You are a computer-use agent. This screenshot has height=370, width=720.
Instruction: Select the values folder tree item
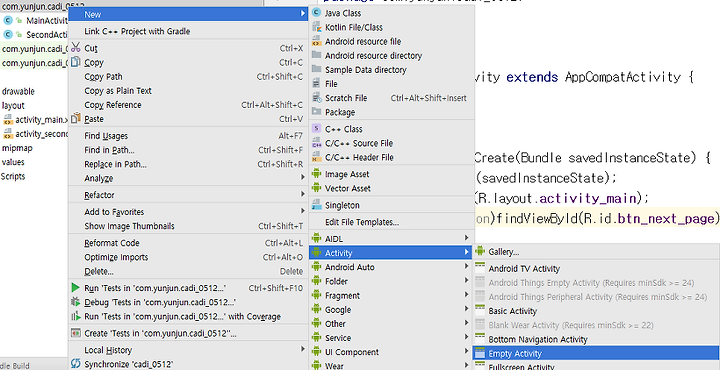pos(13,163)
